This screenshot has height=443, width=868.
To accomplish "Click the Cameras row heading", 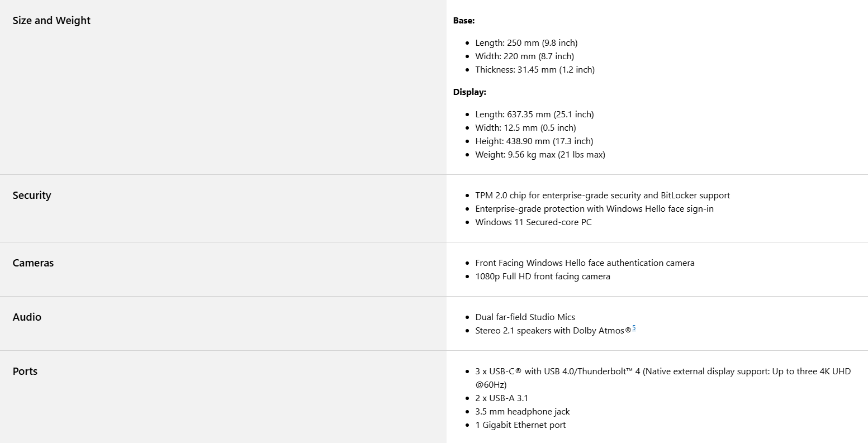I will (x=33, y=263).
